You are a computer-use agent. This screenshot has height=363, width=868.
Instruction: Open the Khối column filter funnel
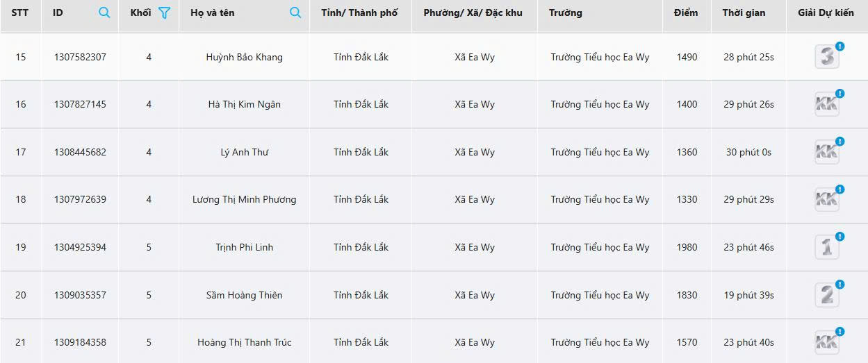(164, 12)
